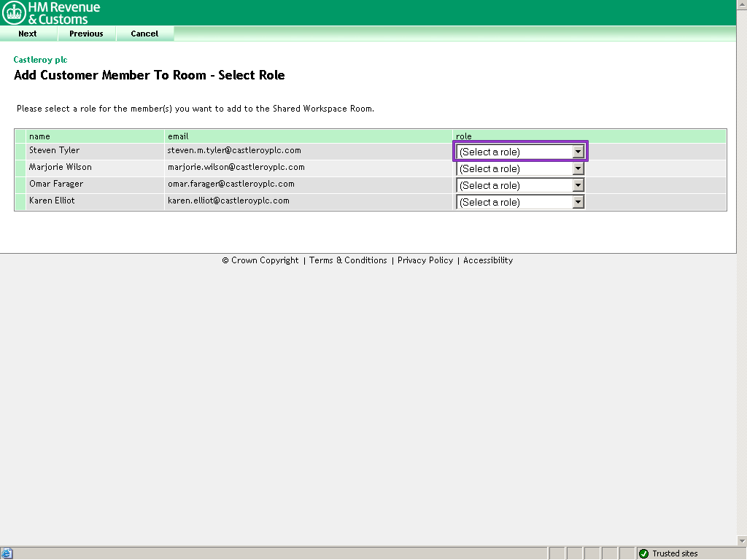This screenshot has height=560, width=747.
Task: Cancel adding members to the room
Action: point(144,34)
